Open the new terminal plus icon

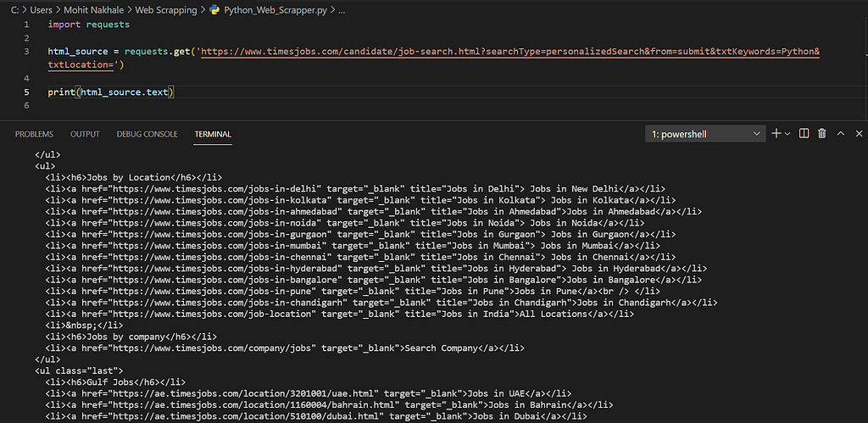click(776, 133)
